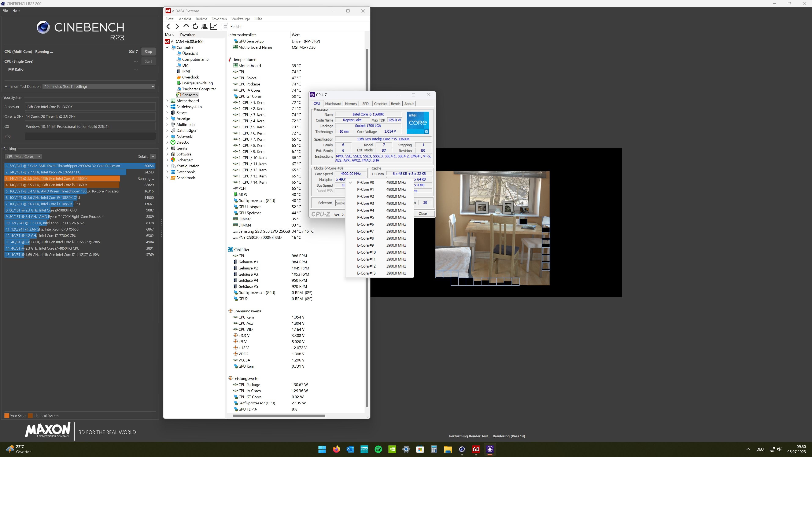
Task: Open Microsoft Store from the taskbar
Action: (420, 449)
